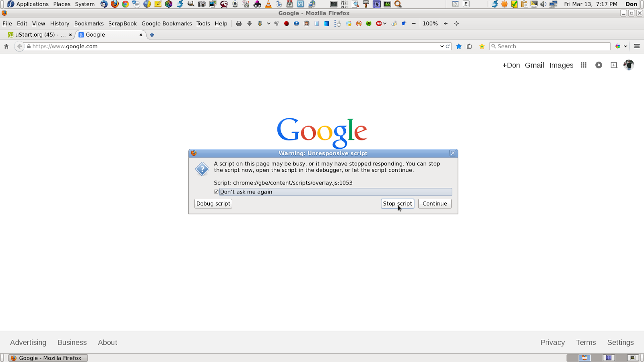Viewport: 644px width, 362px height.
Task: Click the Debug script button
Action: coord(213,204)
